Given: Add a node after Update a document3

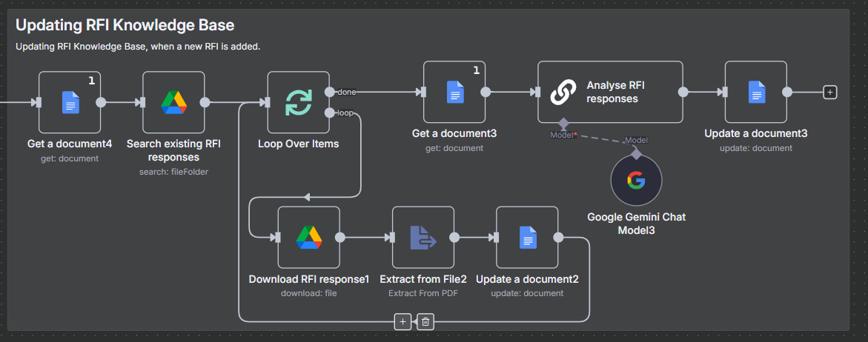Looking at the screenshot, I should click(829, 93).
